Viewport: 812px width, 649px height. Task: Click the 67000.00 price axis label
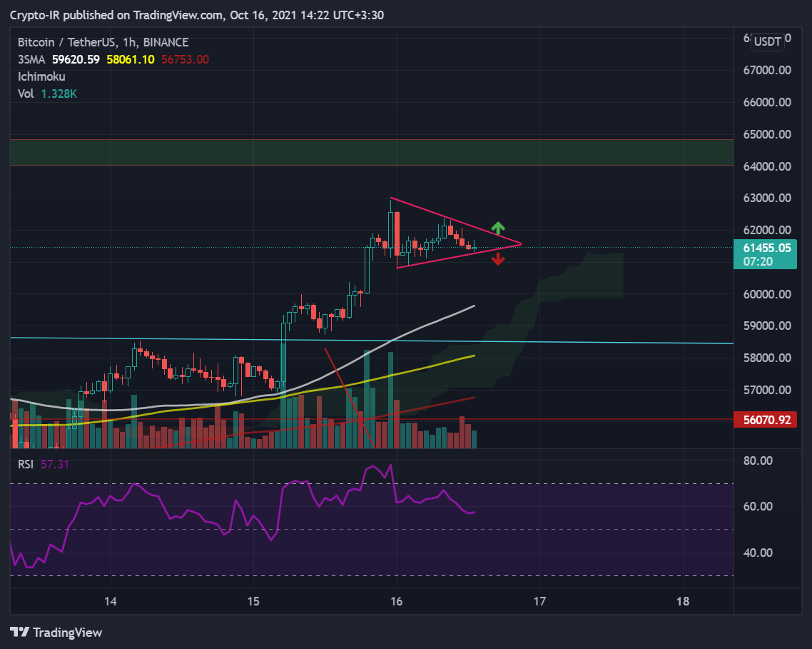(x=767, y=70)
